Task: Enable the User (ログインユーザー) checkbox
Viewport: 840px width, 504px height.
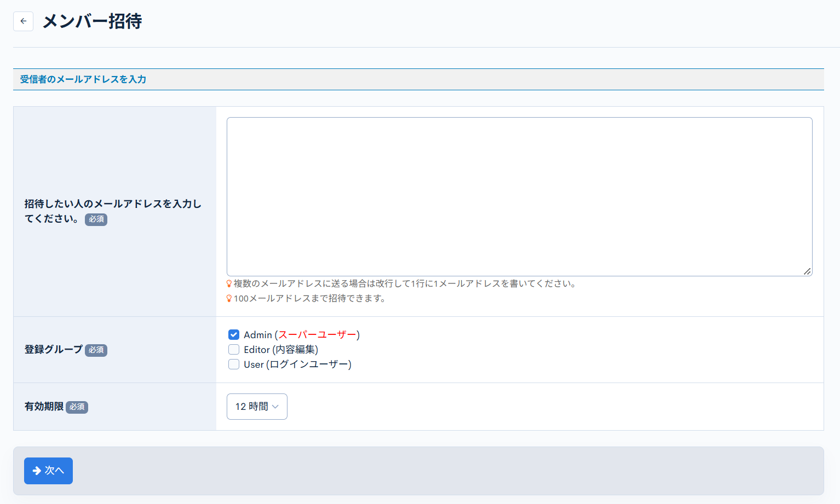Action: [234, 364]
